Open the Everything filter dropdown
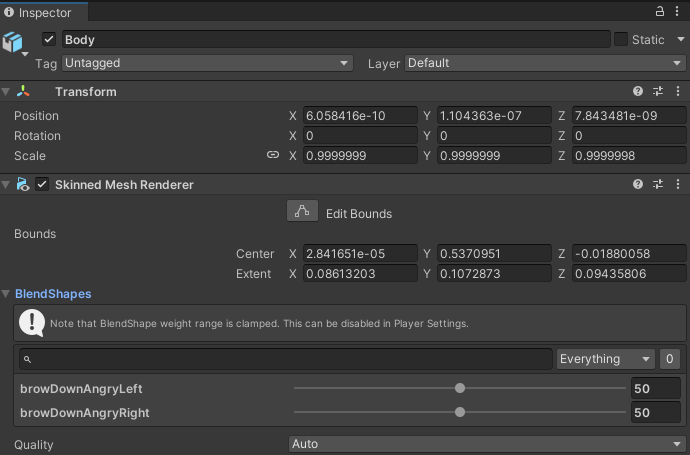The height and width of the screenshot is (455, 690). click(x=606, y=359)
